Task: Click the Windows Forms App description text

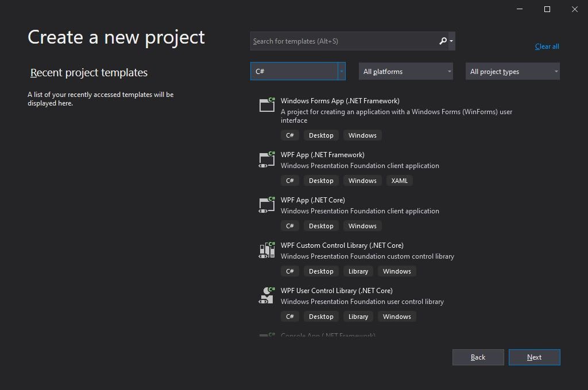Action: click(x=396, y=116)
